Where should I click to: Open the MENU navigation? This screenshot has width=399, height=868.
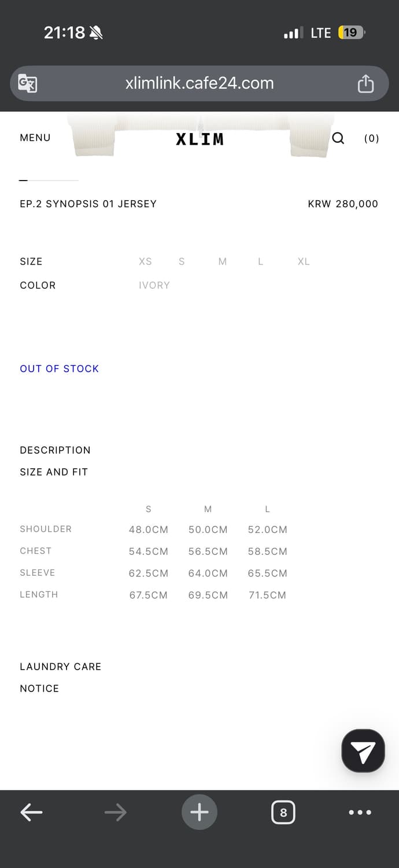[35, 138]
